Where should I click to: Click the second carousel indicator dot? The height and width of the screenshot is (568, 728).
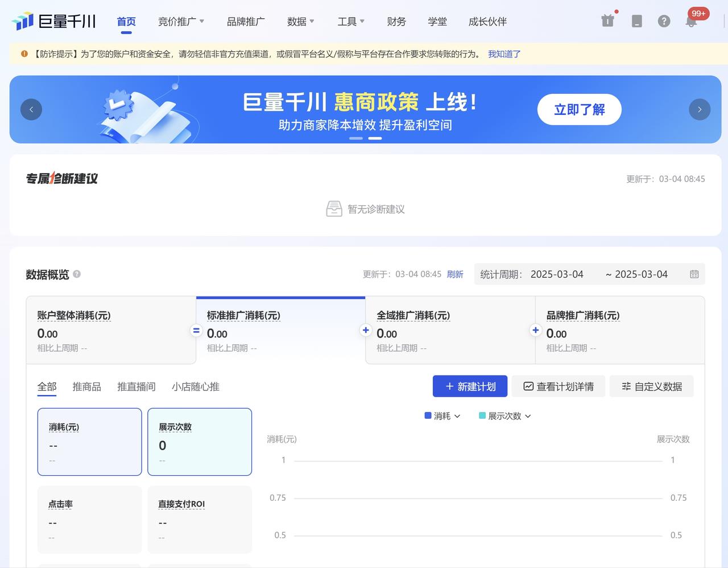click(375, 138)
